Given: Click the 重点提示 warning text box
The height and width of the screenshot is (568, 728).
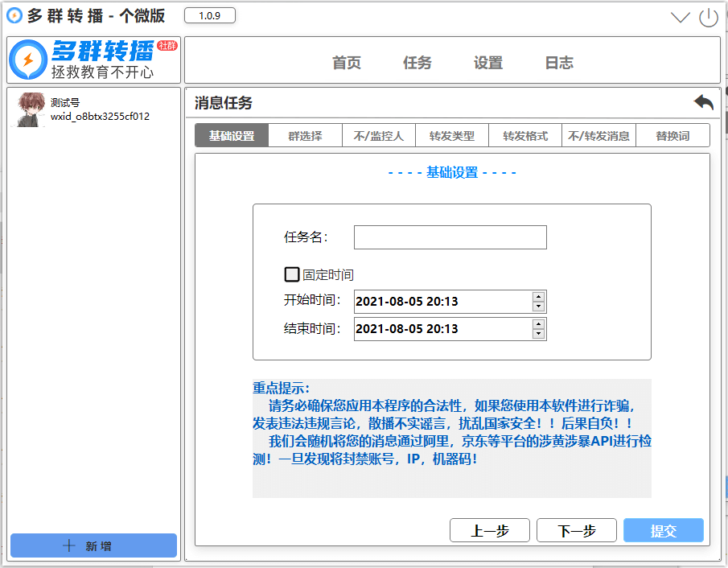Looking at the screenshot, I should tap(452, 438).
